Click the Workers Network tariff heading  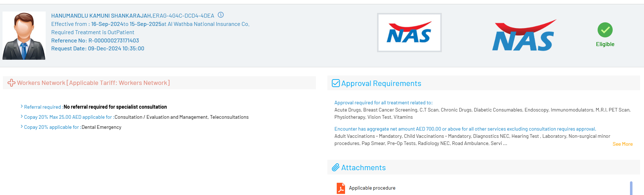[x=93, y=83]
